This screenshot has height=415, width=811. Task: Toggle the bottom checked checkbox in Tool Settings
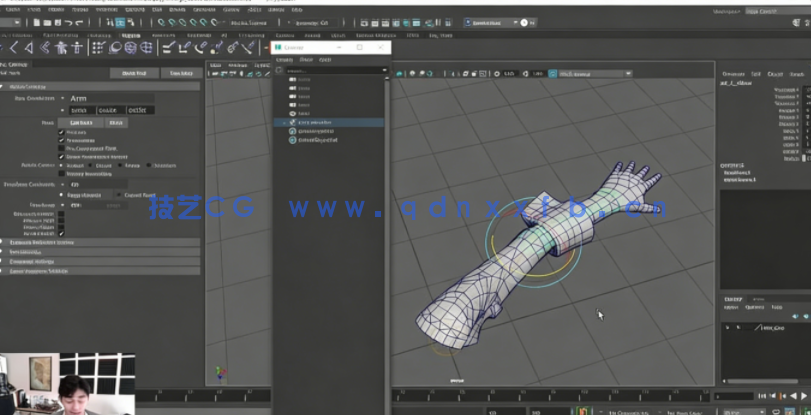pyautogui.click(x=62, y=233)
